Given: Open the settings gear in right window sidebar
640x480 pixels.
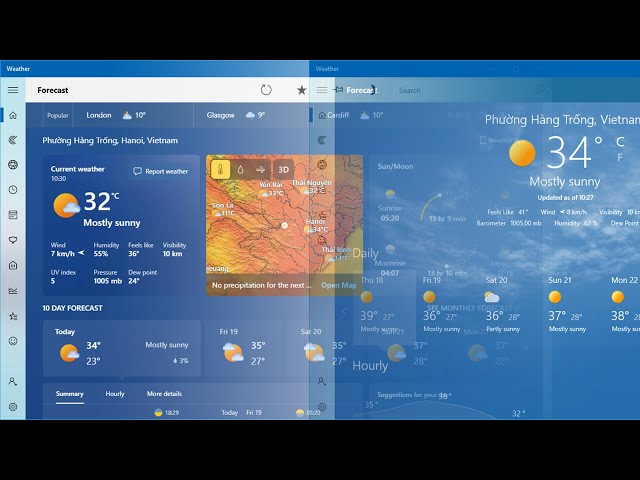Looking at the screenshot, I should tap(322, 407).
